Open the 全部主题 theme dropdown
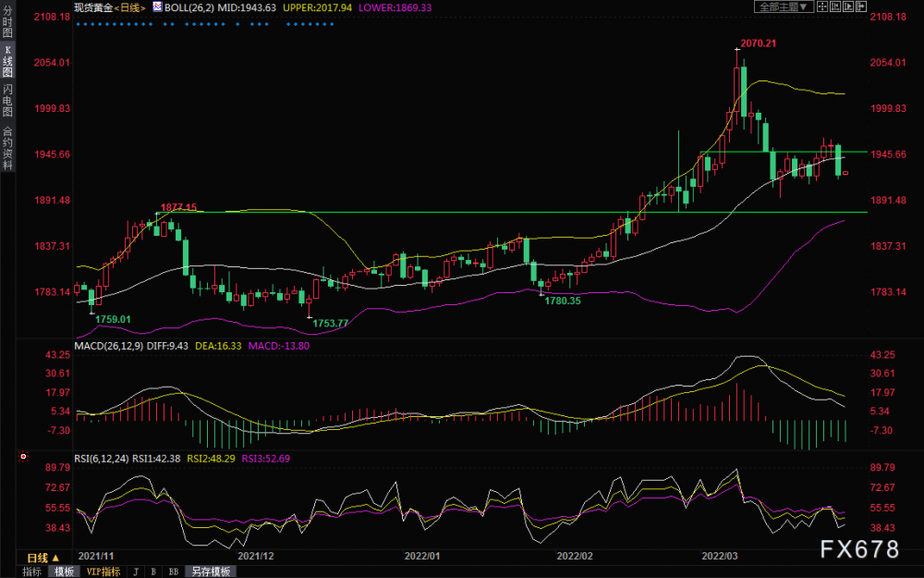 click(x=784, y=6)
